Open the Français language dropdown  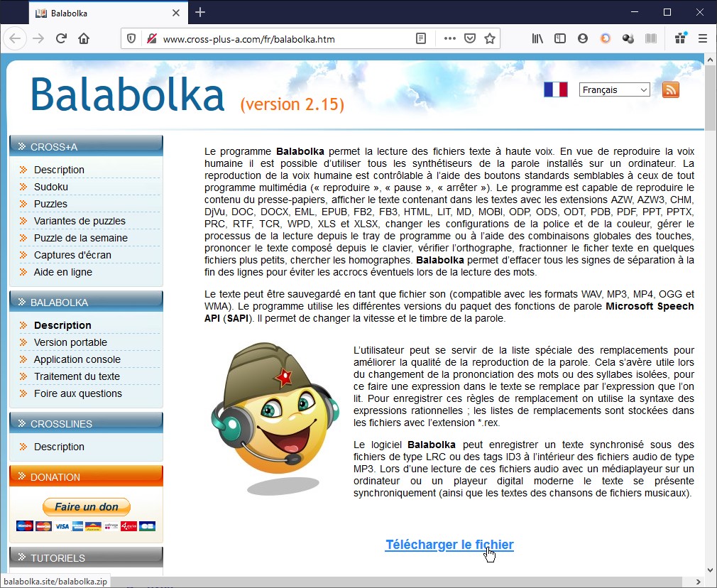pos(614,89)
